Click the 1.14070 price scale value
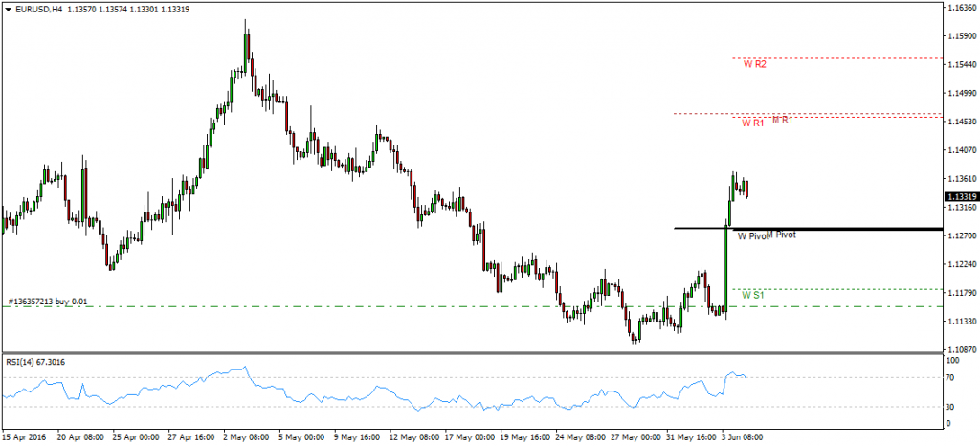Viewport: 980px width, 447px height. (963, 150)
